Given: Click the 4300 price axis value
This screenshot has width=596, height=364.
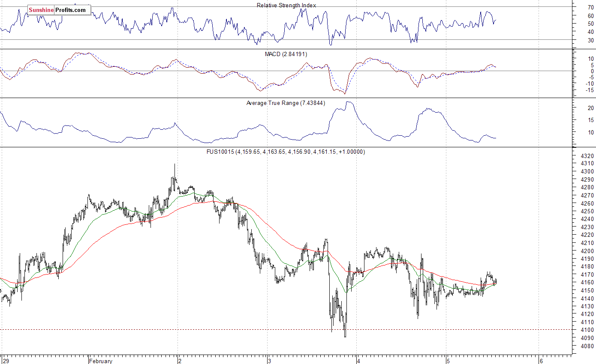Looking at the screenshot, I should click(x=587, y=171).
